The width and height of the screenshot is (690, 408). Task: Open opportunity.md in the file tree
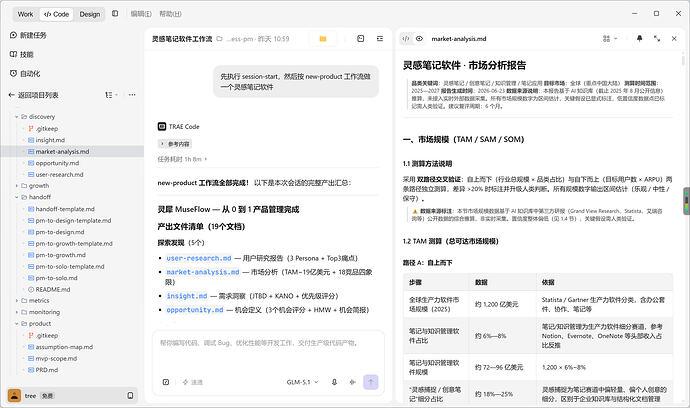57,163
